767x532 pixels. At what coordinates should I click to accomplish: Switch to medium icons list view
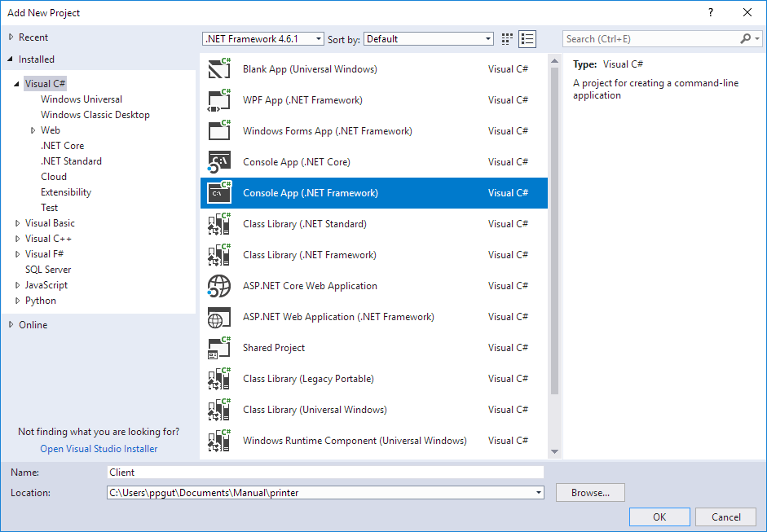pyautogui.click(x=527, y=39)
